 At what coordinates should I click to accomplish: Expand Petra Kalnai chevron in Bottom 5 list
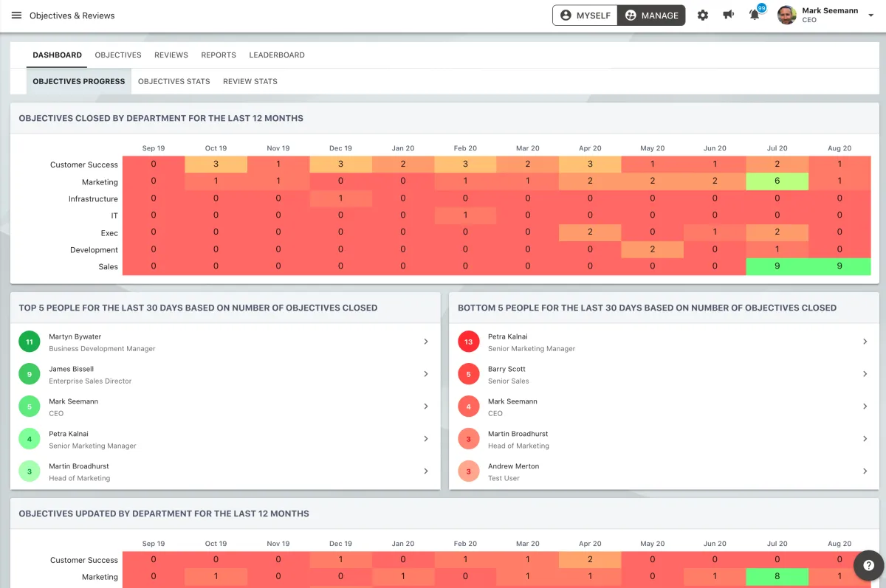[x=865, y=342]
